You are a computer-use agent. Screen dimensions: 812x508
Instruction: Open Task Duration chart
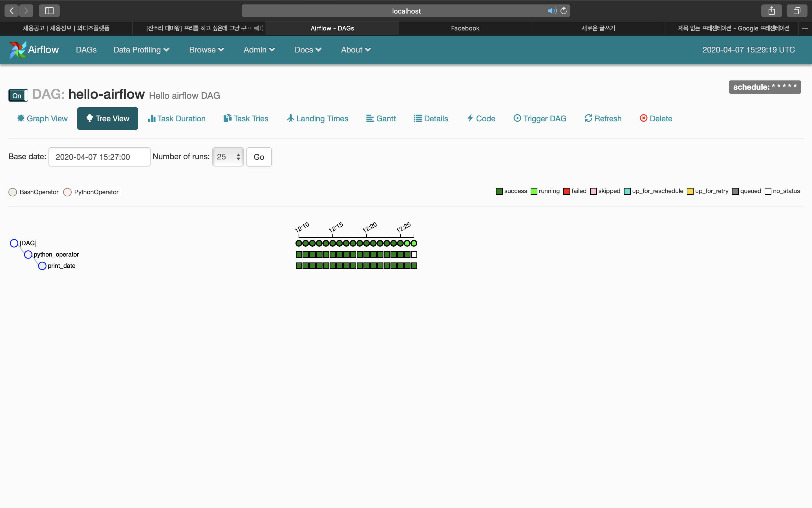(177, 119)
